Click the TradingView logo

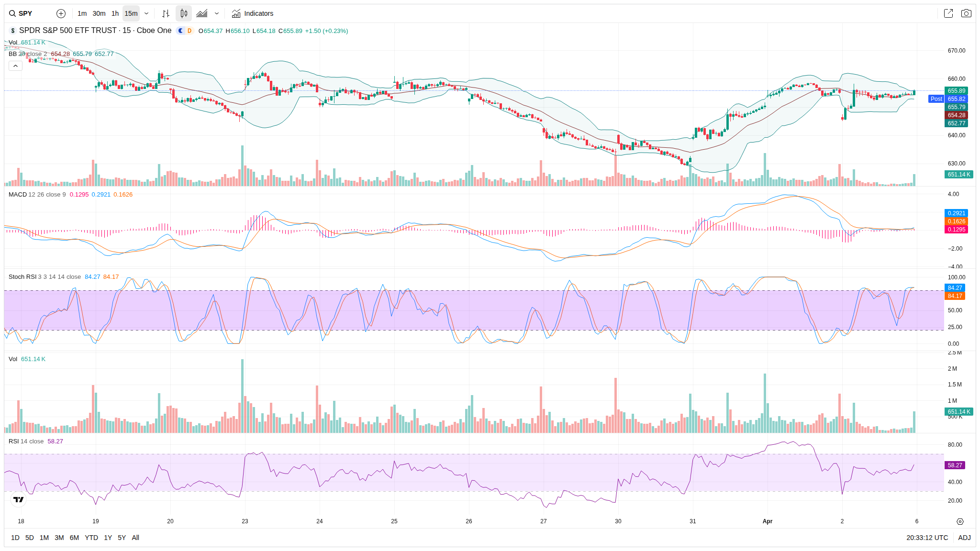pyautogui.click(x=18, y=499)
